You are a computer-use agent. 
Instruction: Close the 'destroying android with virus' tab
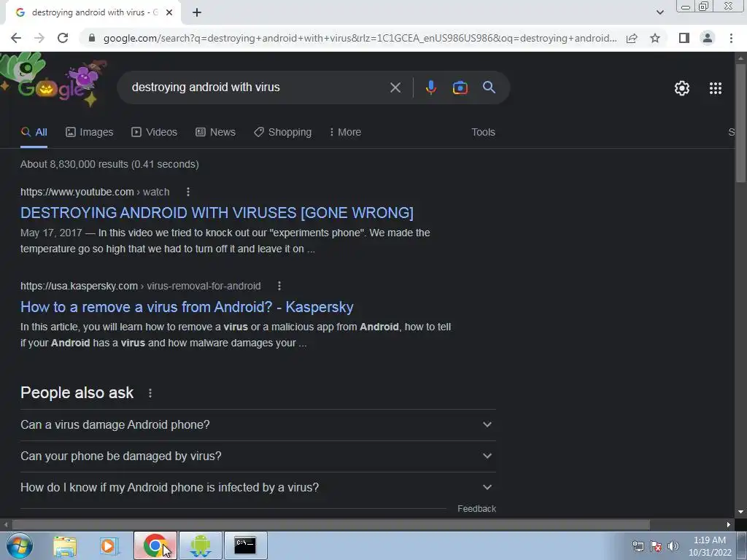[169, 13]
